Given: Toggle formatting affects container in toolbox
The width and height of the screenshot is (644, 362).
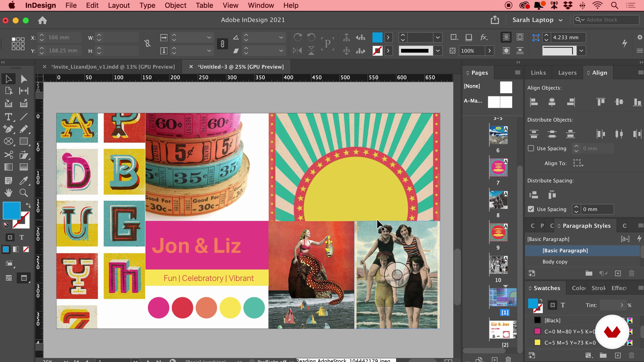Looking at the screenshot, I should pyautogui.click(x=10, y=237).
